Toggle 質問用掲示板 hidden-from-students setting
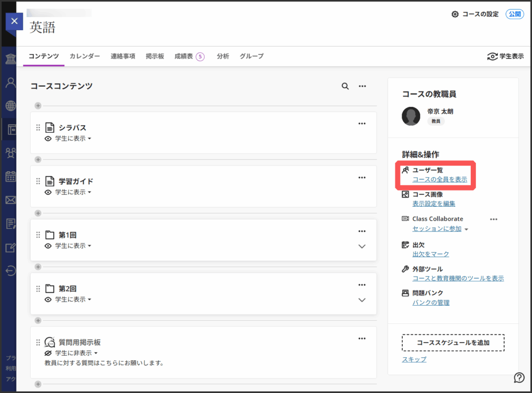 pos(72,353)
